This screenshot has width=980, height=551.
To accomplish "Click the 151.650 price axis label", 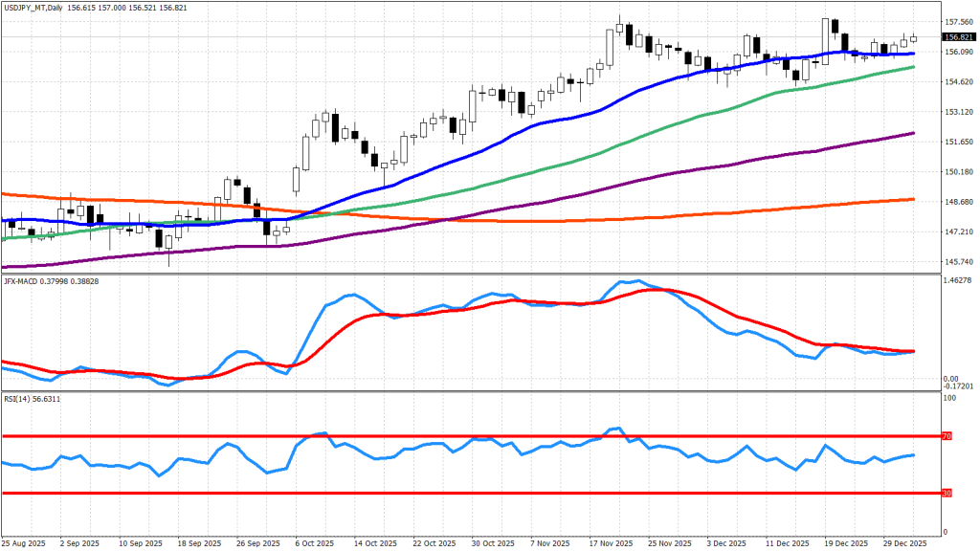I will (958, 142).
